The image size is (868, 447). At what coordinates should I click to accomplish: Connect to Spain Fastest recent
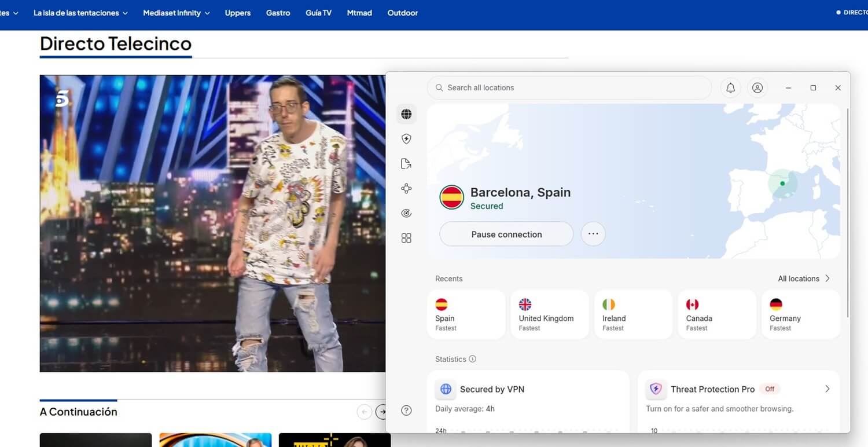[466, 314]
